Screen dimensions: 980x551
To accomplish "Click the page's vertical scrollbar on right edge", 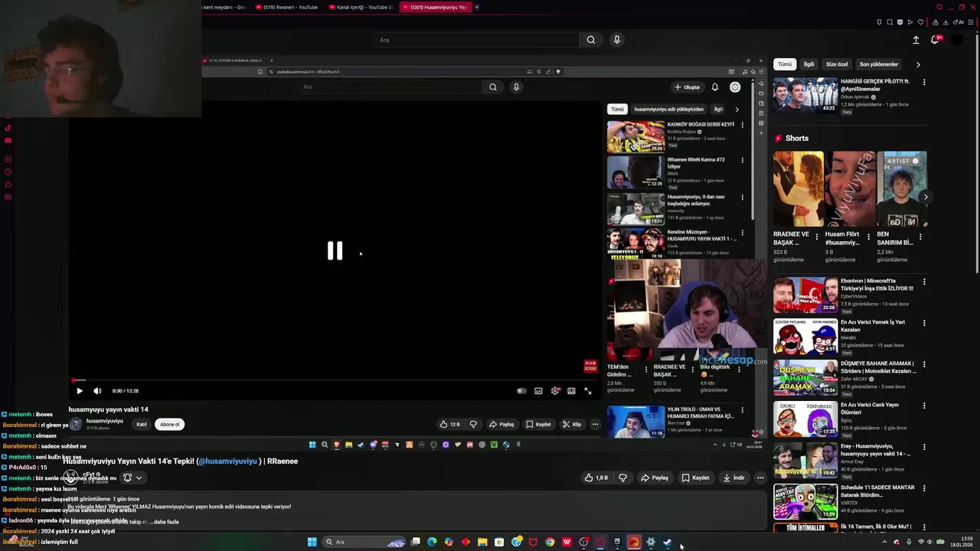I will coord(977,153).
